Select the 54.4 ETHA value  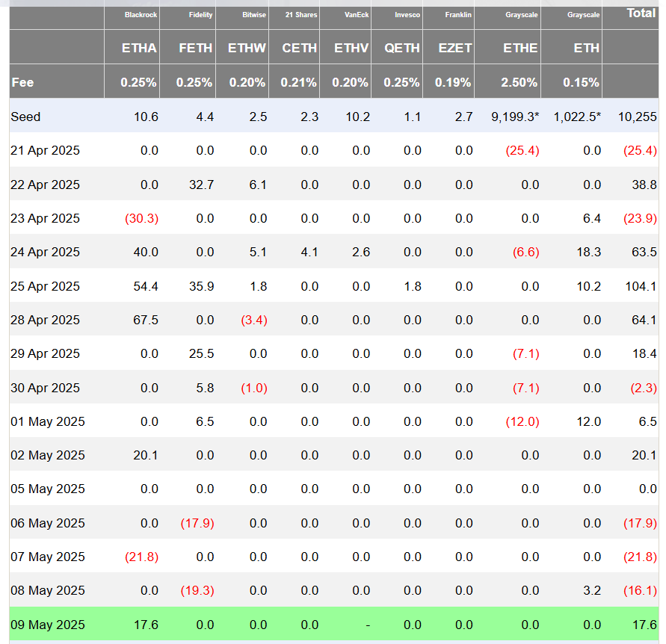coord(146,287)
